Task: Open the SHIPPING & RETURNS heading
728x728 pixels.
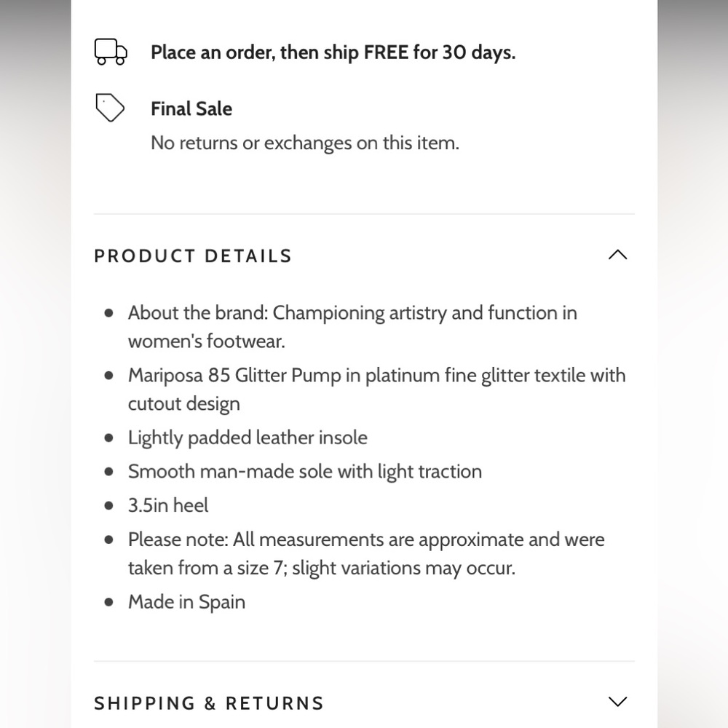Action: [209, 703]
